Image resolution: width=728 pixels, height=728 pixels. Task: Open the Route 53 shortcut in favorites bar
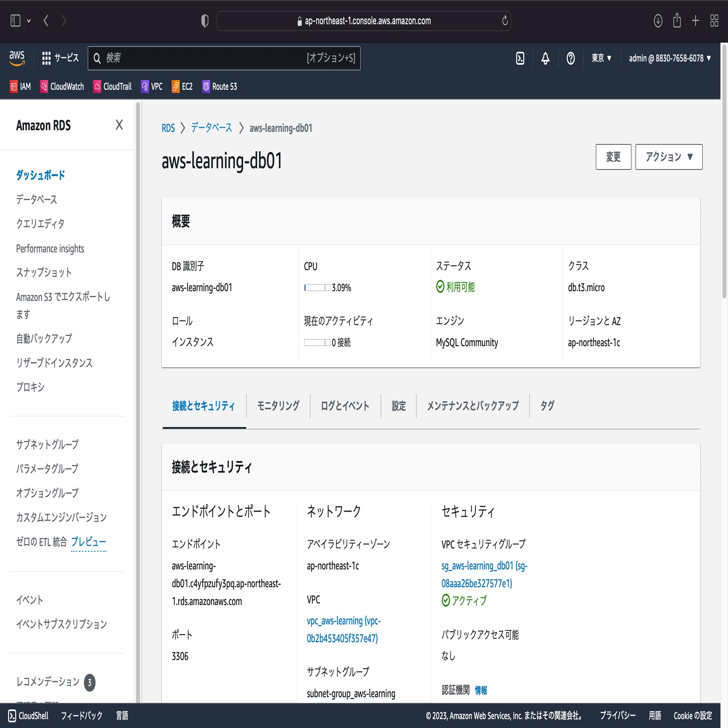220,87
